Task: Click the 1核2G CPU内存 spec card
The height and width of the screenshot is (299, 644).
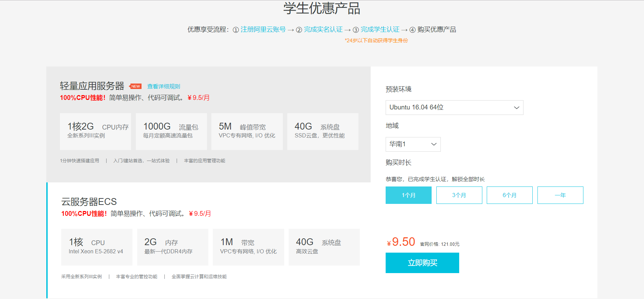Action: (x=95, y=132)
